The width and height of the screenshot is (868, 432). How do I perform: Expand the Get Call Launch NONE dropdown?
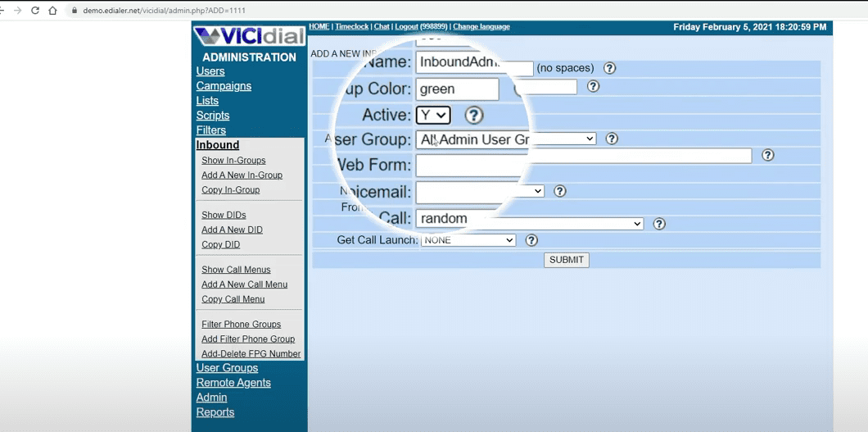(x=468, y=240)
